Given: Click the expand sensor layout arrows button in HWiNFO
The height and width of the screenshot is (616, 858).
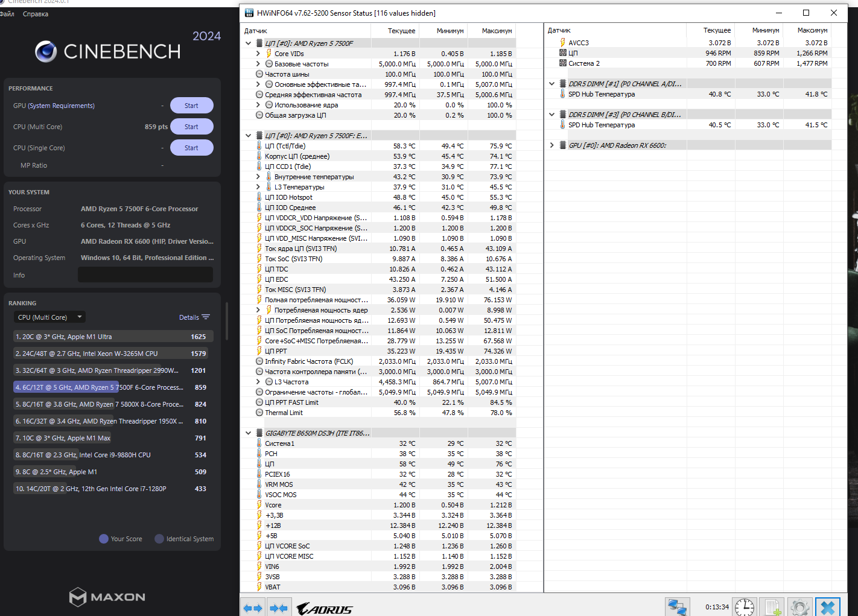Looking at the screenshot, I should tap(253, 608).
